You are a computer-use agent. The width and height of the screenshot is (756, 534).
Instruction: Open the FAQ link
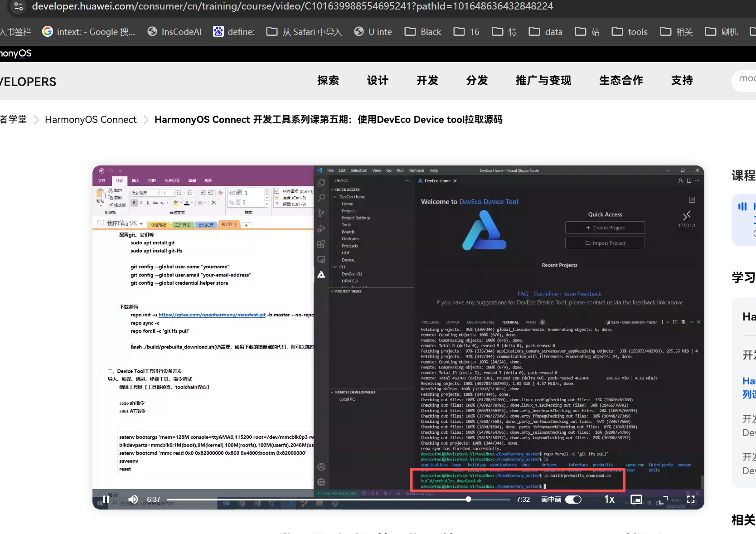(523, 294)
